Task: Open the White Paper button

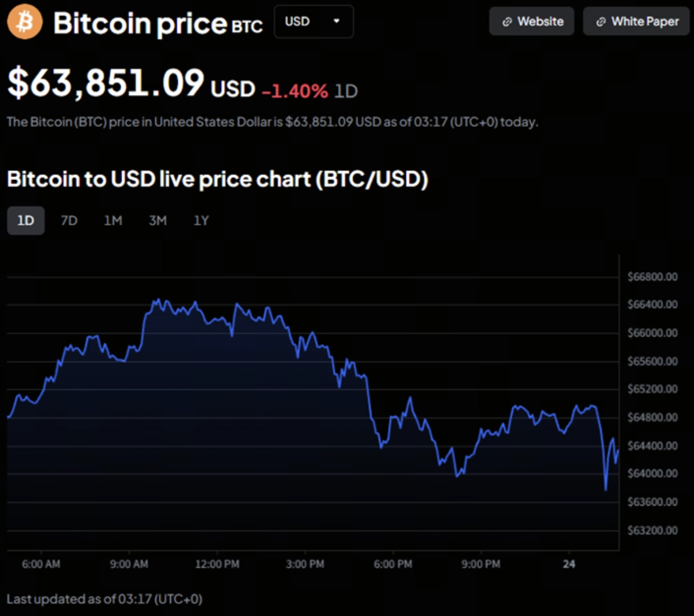Action: pyautogui.click(x=637, y=22)
